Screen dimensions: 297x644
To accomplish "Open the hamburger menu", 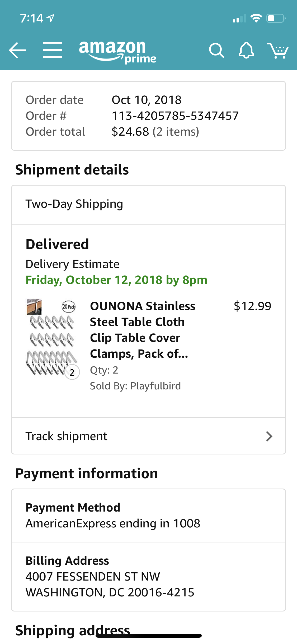I will click(x=52, y=50).
